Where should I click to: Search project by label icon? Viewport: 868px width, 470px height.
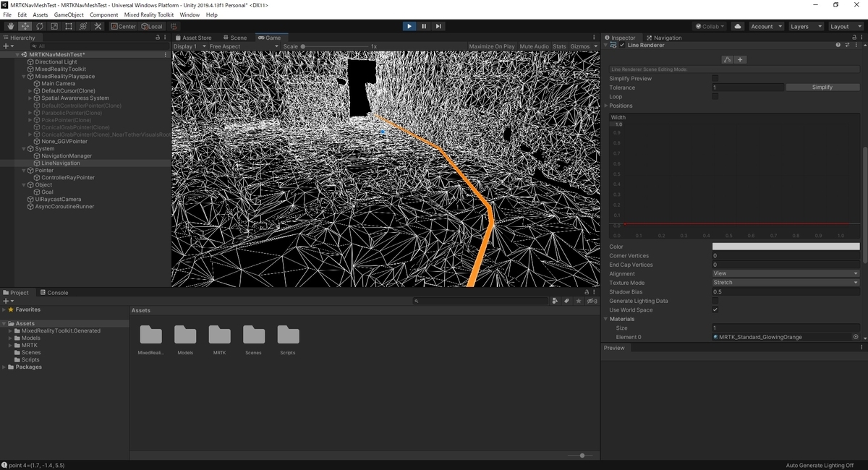click(x=567, y=301)
